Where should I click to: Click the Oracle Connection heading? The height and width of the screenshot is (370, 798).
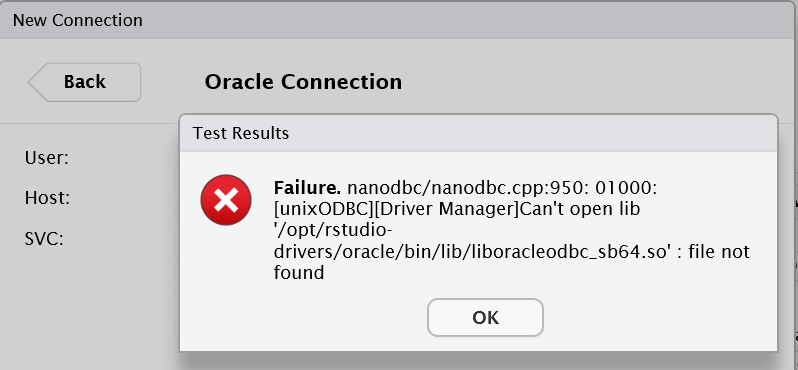[303, 81]
